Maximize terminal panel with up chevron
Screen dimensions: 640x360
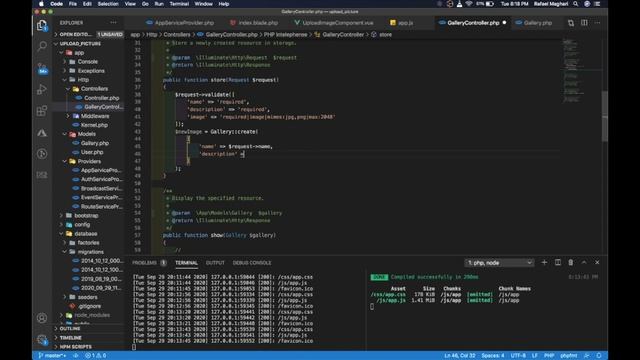[x=584, y=262]
